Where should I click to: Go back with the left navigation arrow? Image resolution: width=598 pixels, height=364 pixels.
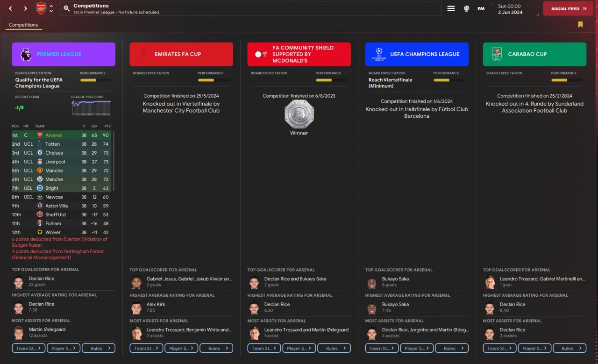[10, 8]
